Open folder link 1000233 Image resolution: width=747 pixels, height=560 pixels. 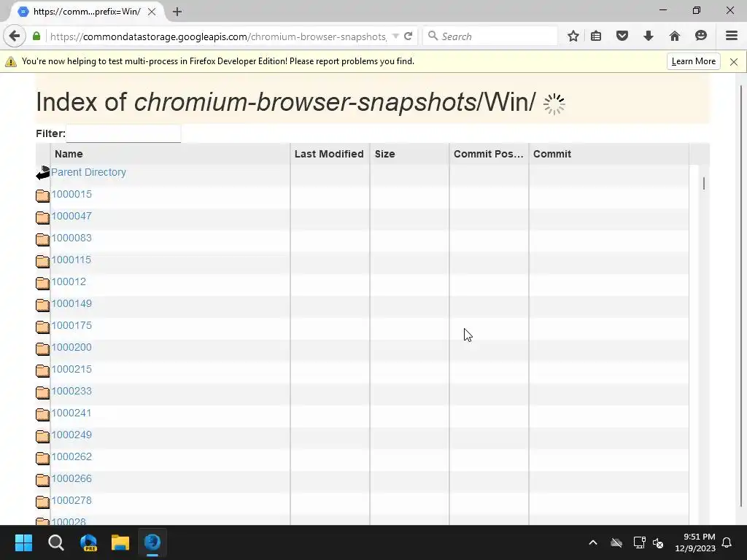(x=71, y=392)
